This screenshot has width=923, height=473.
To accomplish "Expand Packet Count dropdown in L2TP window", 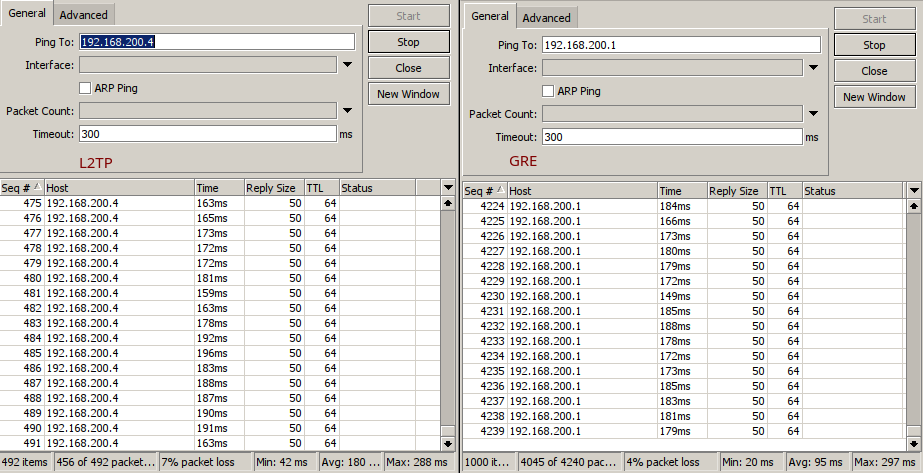I will point(347,111).
